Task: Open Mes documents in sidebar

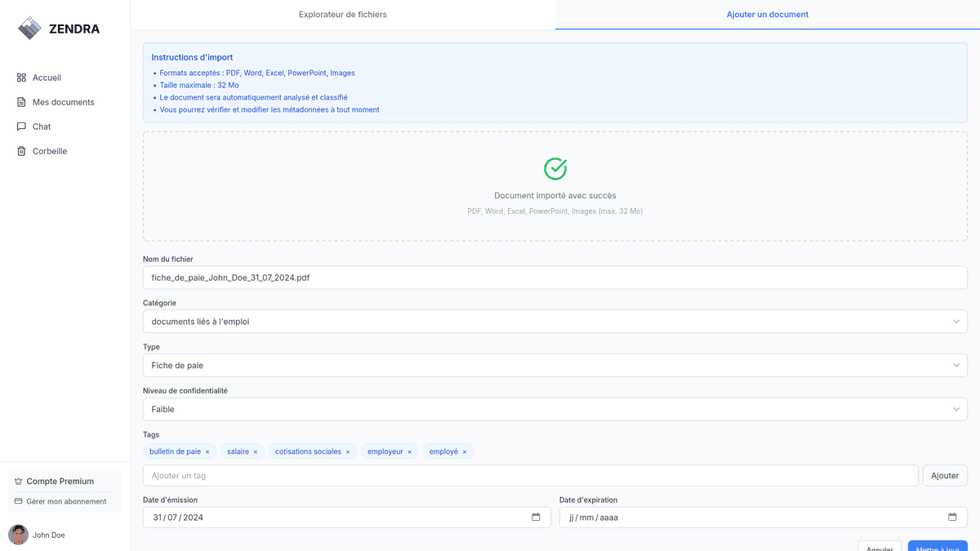Action: (63, 102)
